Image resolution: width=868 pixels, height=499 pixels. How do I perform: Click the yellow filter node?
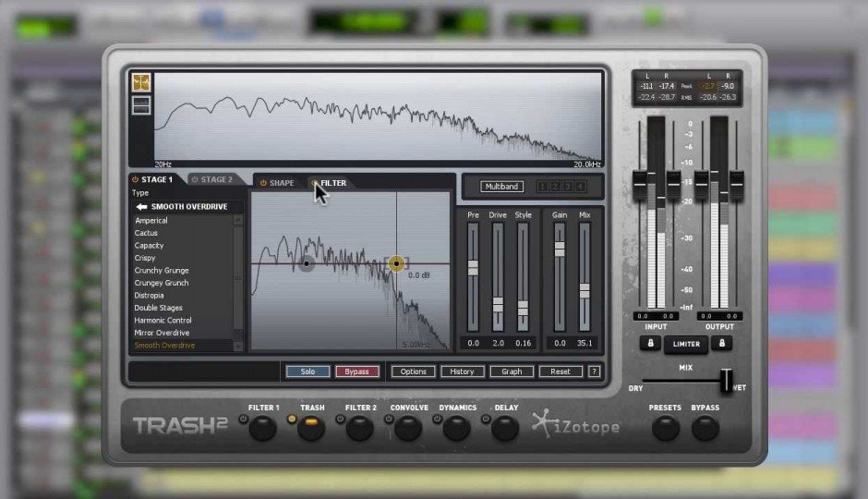click(x=396, y=263)
